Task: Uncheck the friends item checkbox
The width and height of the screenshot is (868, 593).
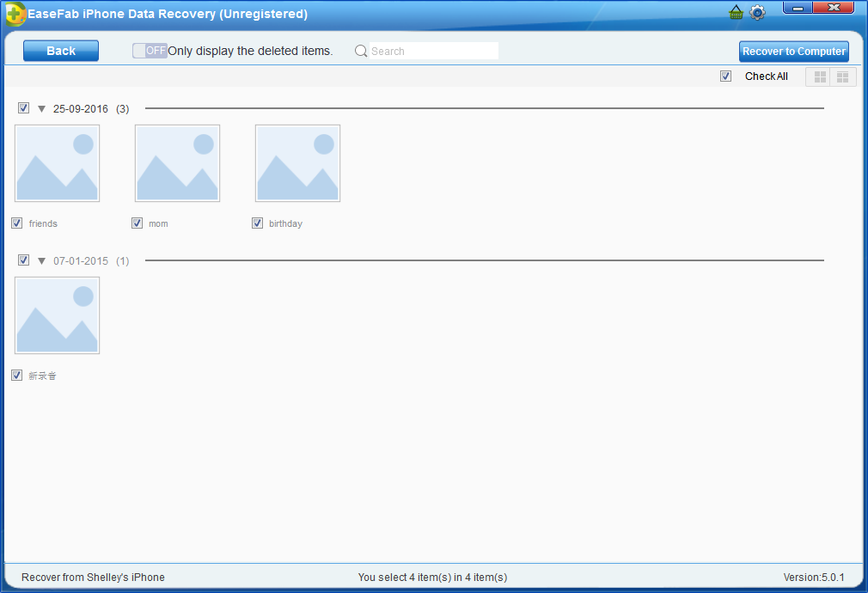Action: tap(16, 223)
